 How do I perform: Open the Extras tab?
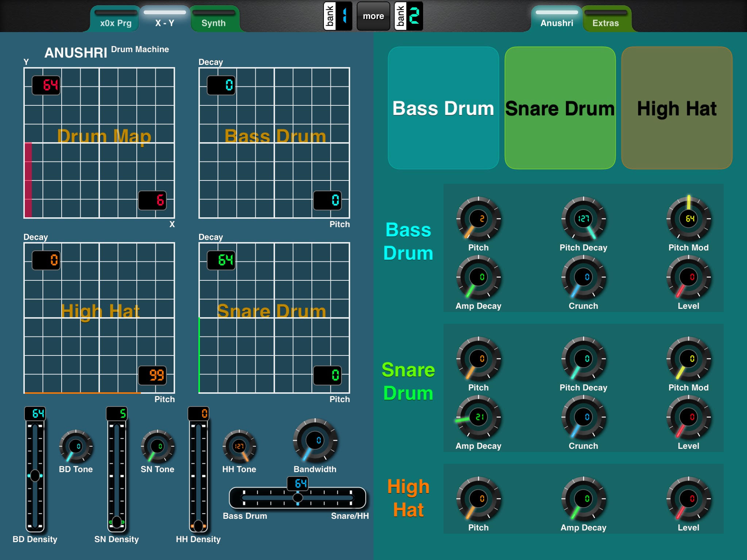(x=606, y=19)
